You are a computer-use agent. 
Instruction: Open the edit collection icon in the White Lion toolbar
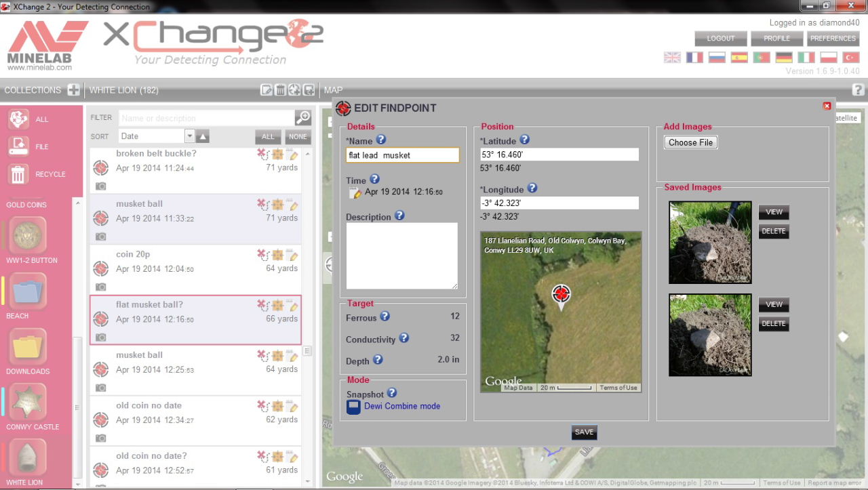pyautogui.click(x=267, y=89)
